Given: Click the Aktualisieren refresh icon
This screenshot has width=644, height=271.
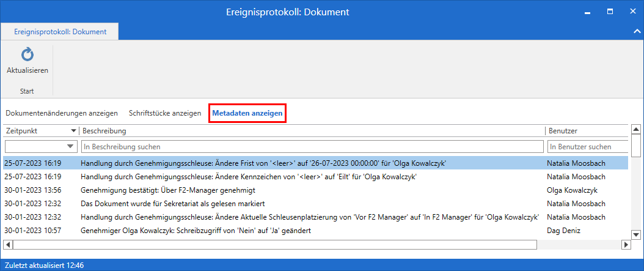Looking at the screenshot, I should click(27, 56).
